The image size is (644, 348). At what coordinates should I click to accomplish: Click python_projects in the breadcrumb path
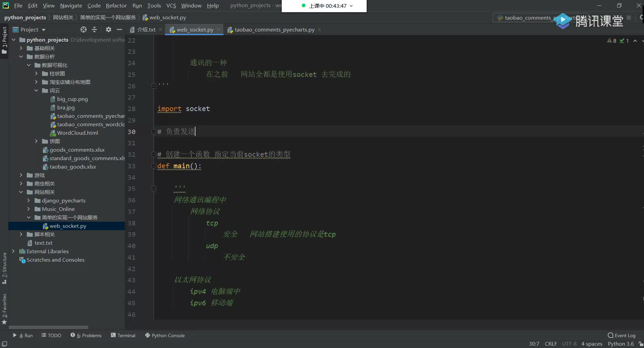pos(25,17)
